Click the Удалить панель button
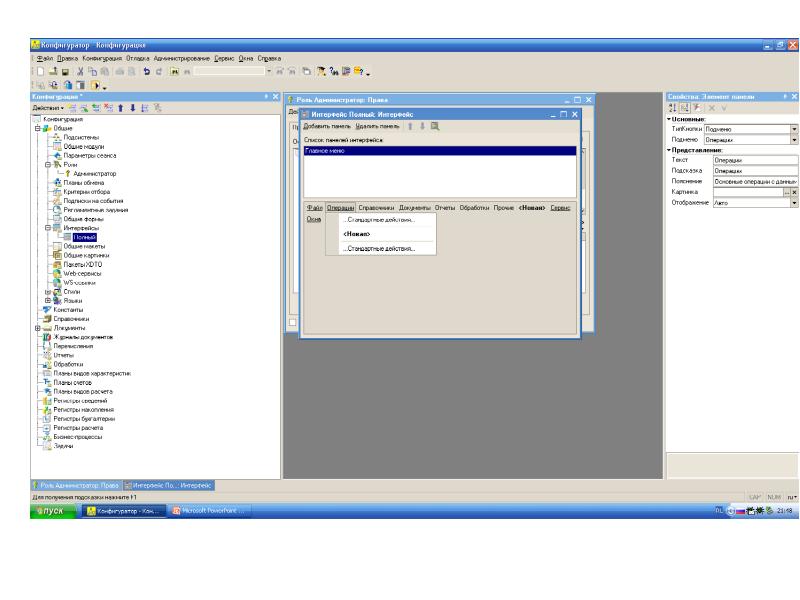This screenshot has width=800, height=600. (378, 127)
